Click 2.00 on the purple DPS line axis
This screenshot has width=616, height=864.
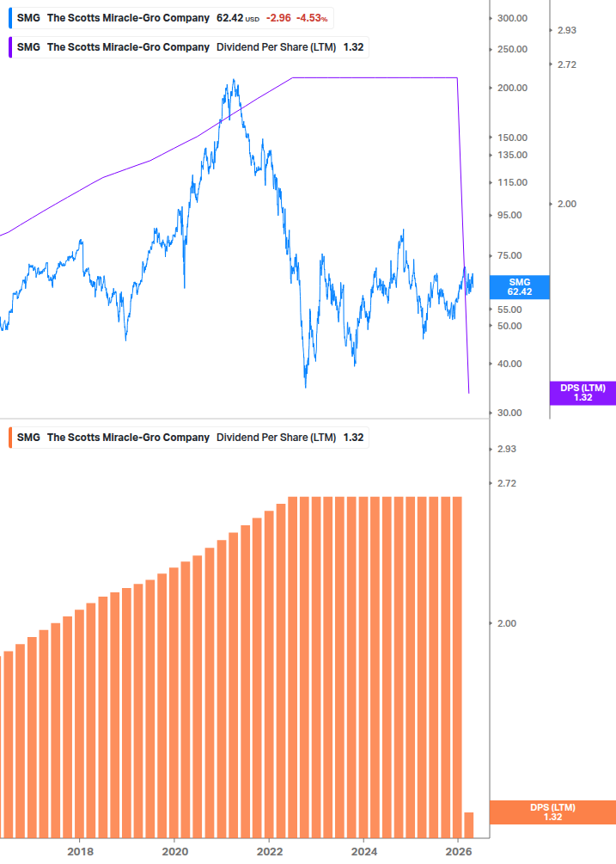pyautogui.click(x=567, y=204)
